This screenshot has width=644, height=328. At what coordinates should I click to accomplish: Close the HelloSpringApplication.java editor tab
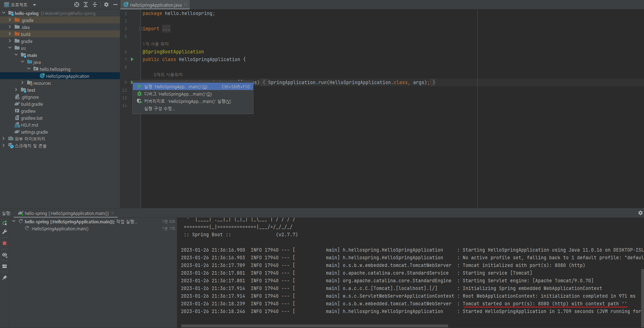[x=185, y=5]
